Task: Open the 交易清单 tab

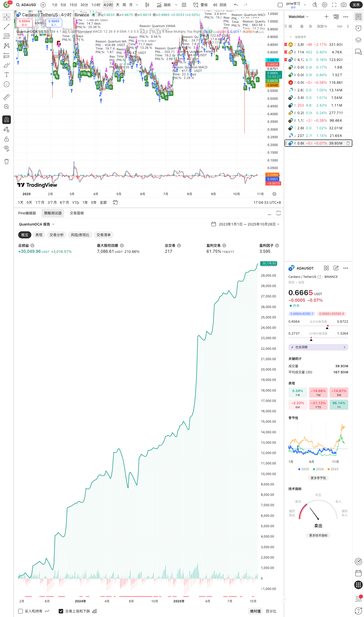Action: pos(103,235)
